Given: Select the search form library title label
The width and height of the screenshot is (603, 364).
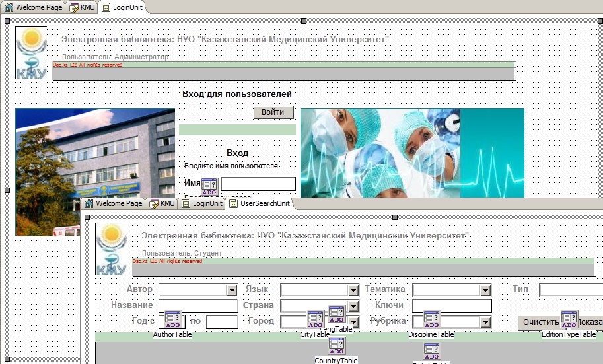Looking at the screenshot, I should pyautogui.click(x=305, y=235).
